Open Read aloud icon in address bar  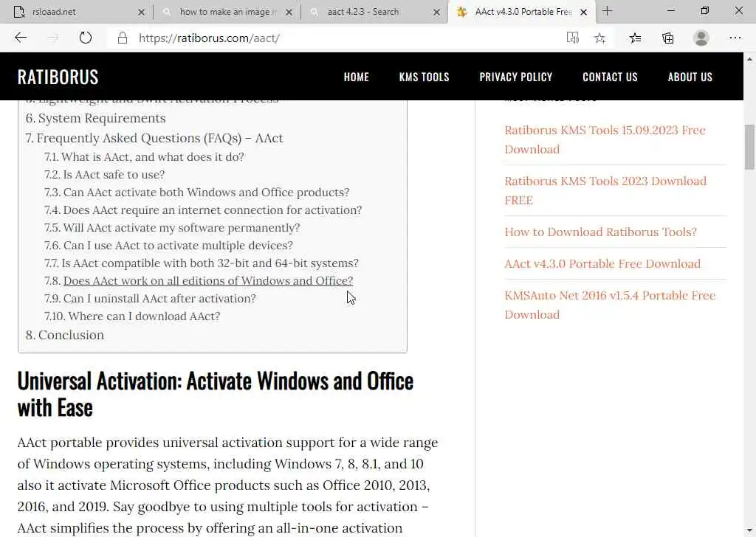pos(572,38)
